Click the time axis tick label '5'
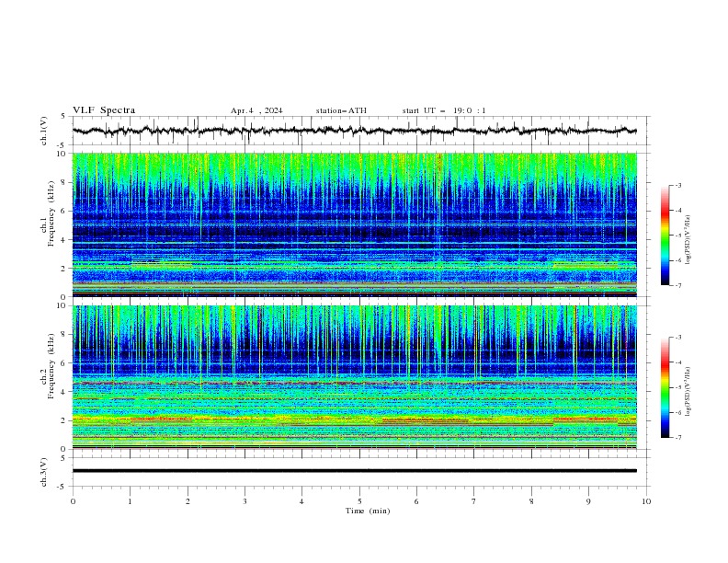Viewport: 728px width, 563px height. pos(359,501)
